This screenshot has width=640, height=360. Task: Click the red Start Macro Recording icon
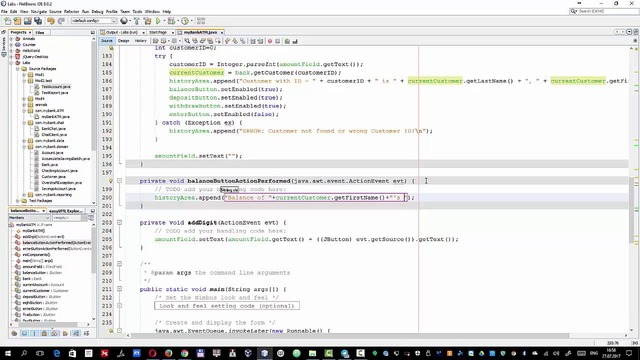tap(270, 41)
